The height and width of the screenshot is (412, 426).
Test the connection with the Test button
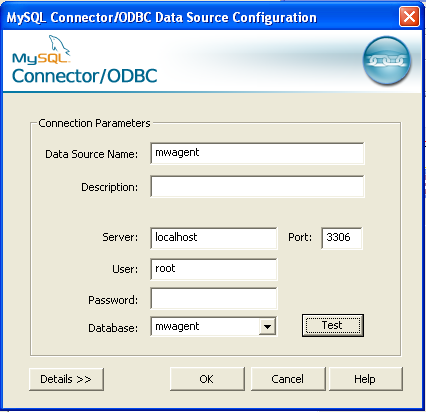pos(333,325)
